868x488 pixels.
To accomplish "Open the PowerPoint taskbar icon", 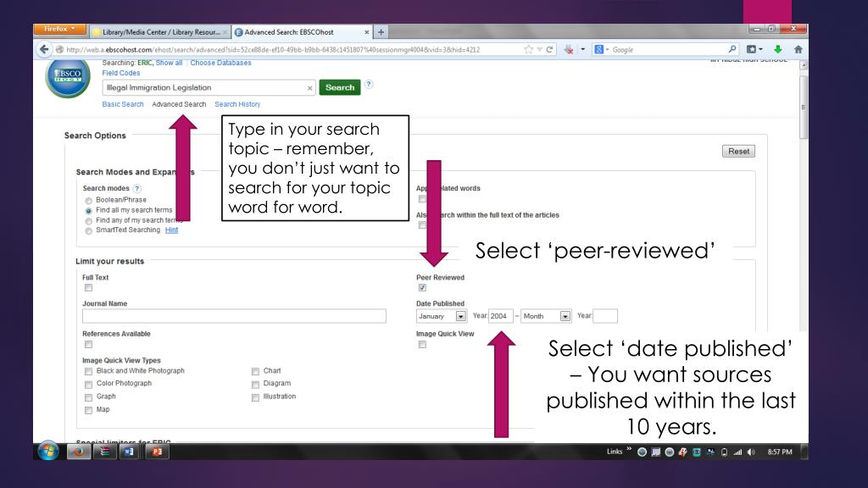I will pos(157,452).
